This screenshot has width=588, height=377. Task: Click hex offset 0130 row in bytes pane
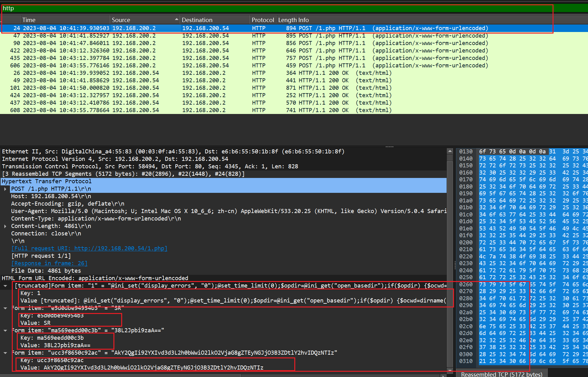coord(524,152)
